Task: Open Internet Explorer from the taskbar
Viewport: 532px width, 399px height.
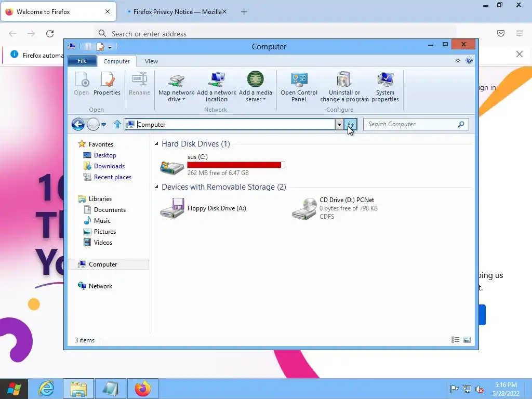Action: [46, 389]
